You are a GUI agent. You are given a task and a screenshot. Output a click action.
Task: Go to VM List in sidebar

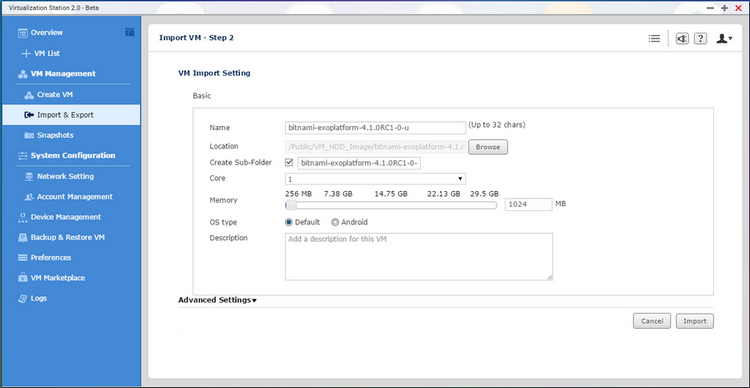click(47, 54)
